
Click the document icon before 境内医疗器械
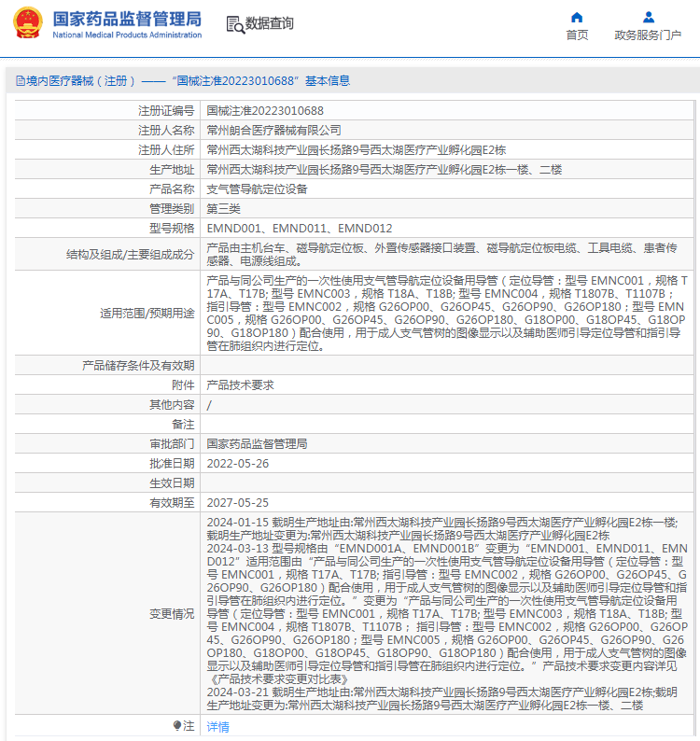point(21,81)
